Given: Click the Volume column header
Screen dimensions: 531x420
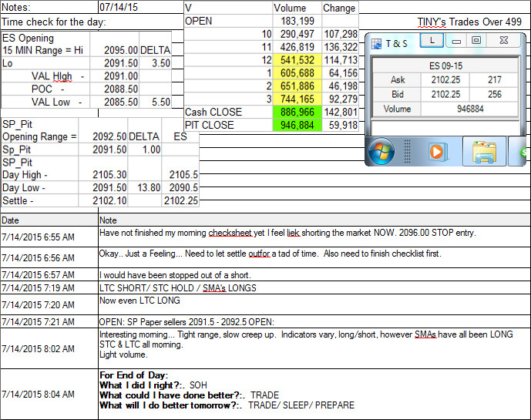Looking at the screenshot, I should pyautogui.click(x=297, y=8).
